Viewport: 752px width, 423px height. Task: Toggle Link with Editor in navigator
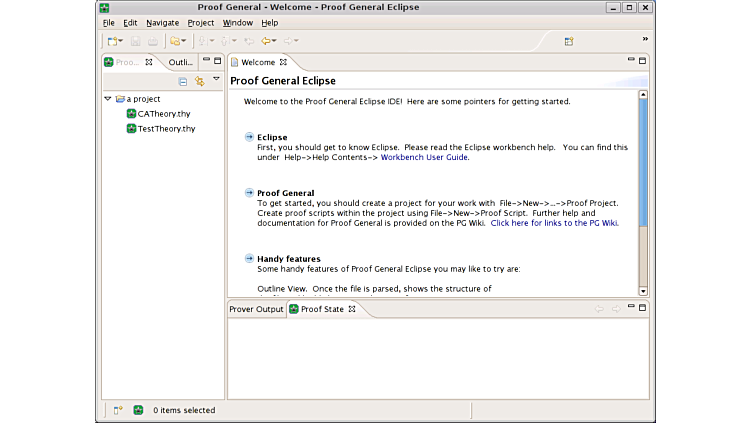coord(199,81)
